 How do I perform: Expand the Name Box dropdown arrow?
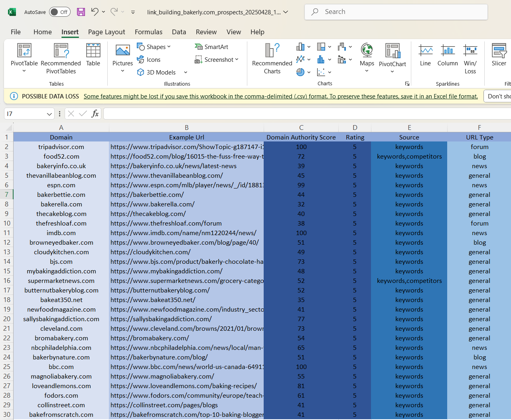click(49, 114)
